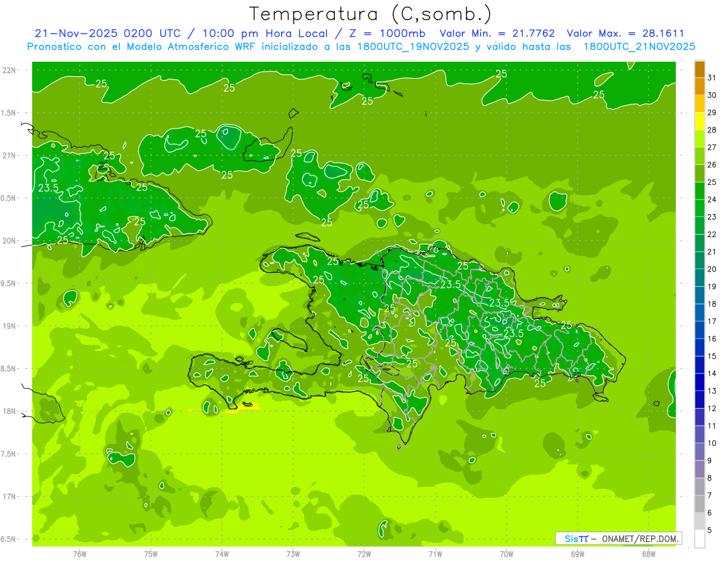
Task: Click the ONAMET/REP.DOM. watermark label
Action: point(641,538)
